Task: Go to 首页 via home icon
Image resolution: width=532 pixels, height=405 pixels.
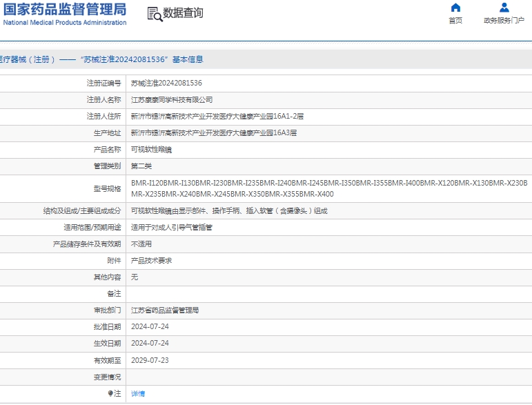Action: click(455, 8)
